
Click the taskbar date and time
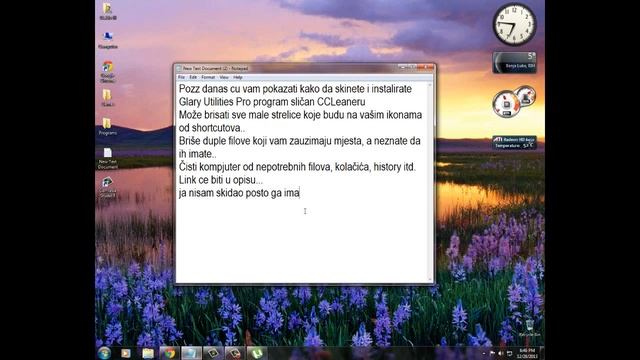click(x=527, y=353)
